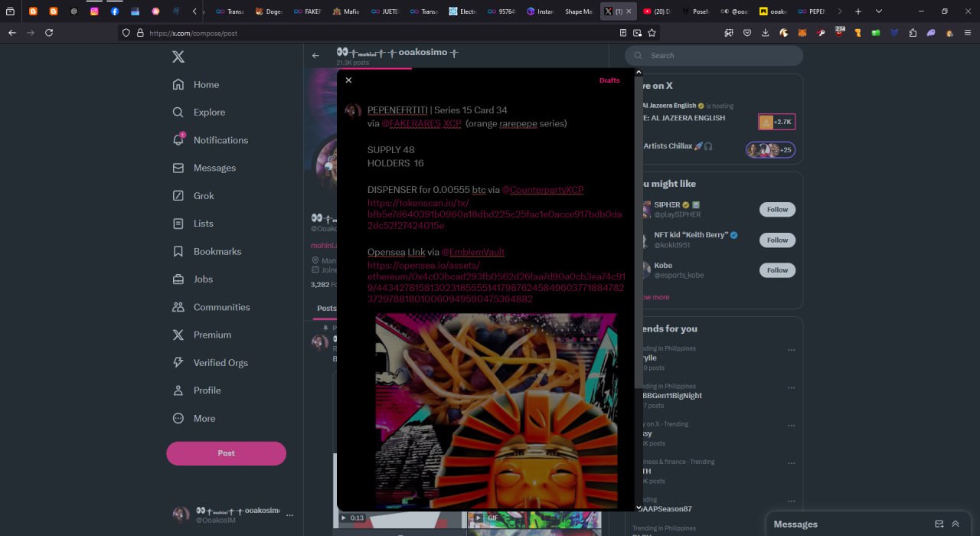
Task: Compose a new message in Messages drawer
Action: [x=939, y=525]
